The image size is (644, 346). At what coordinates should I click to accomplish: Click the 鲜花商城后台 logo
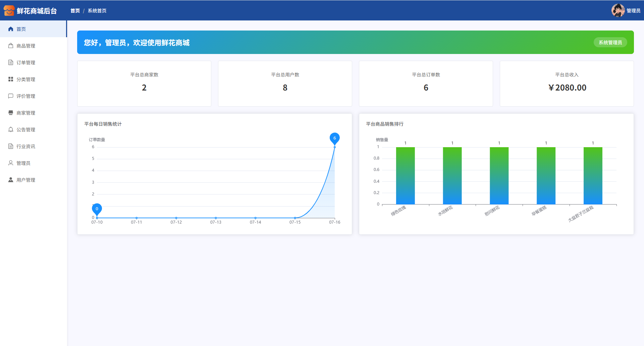coord(30,11)
